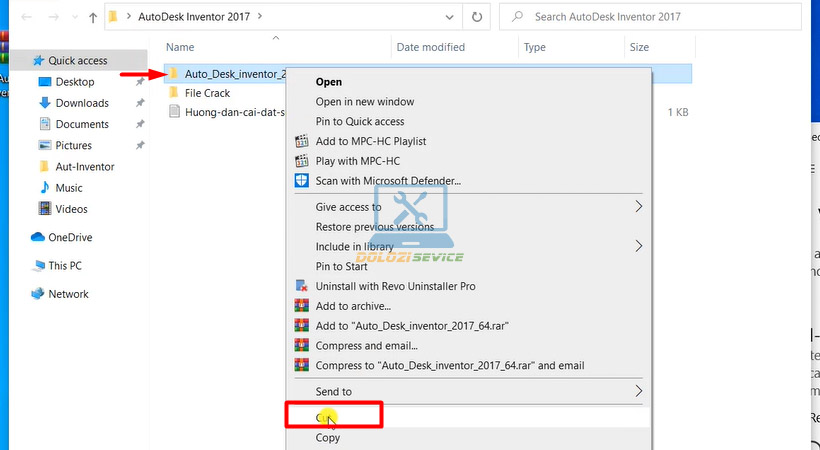Refresh the AutoDesk Inventor 2017 folder
This screenshot has height=450, width=820.
click(476, 17)
